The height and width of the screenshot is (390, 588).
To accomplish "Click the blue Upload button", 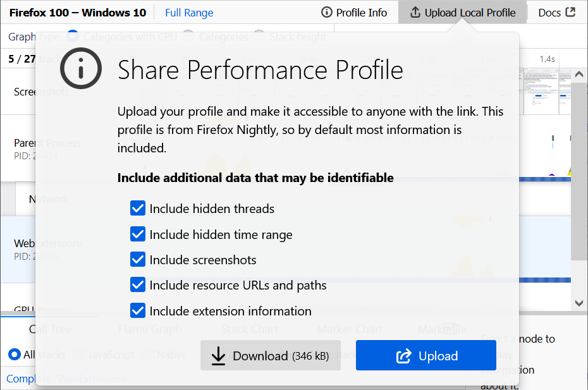I will [x=426, y=355].
